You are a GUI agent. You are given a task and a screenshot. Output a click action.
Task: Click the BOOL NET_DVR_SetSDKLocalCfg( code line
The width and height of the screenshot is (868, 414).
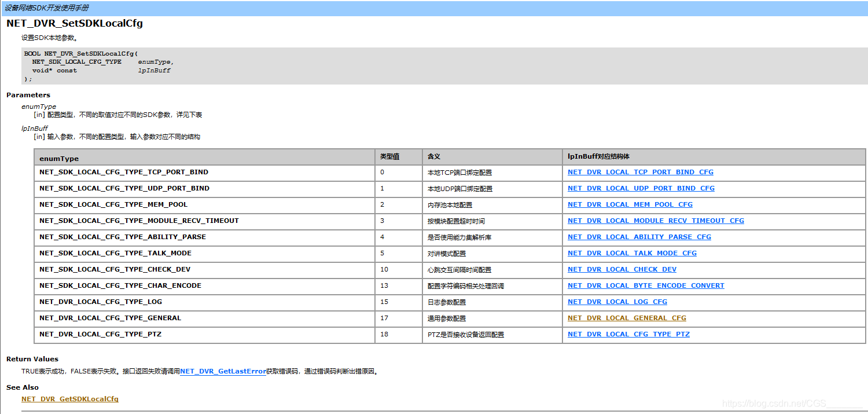tap(81, 53)
